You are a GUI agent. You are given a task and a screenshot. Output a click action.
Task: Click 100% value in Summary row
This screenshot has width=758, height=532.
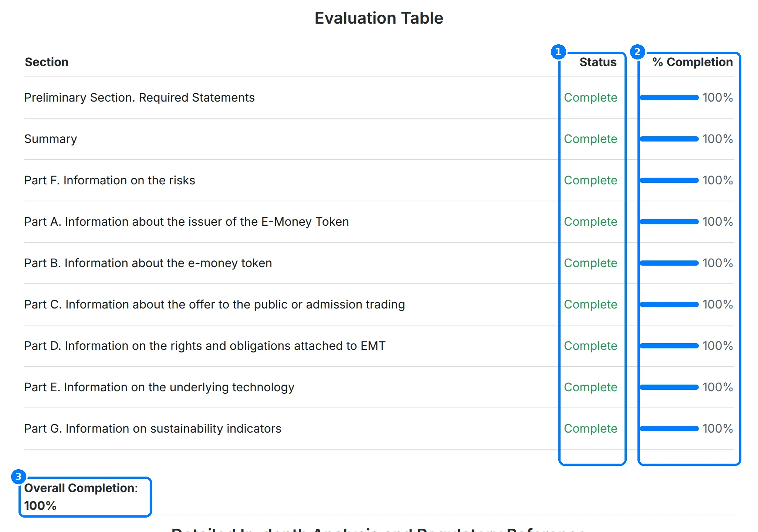click(718, 139)
